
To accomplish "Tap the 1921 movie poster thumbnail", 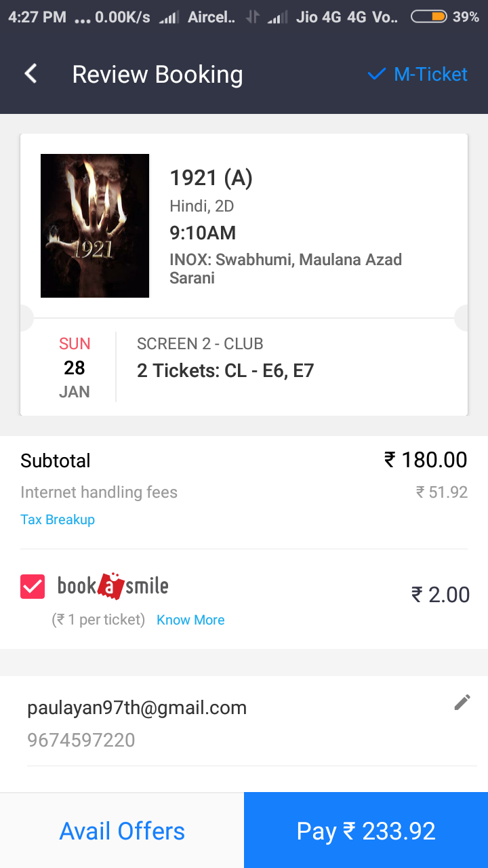I will tap(95, 226).
